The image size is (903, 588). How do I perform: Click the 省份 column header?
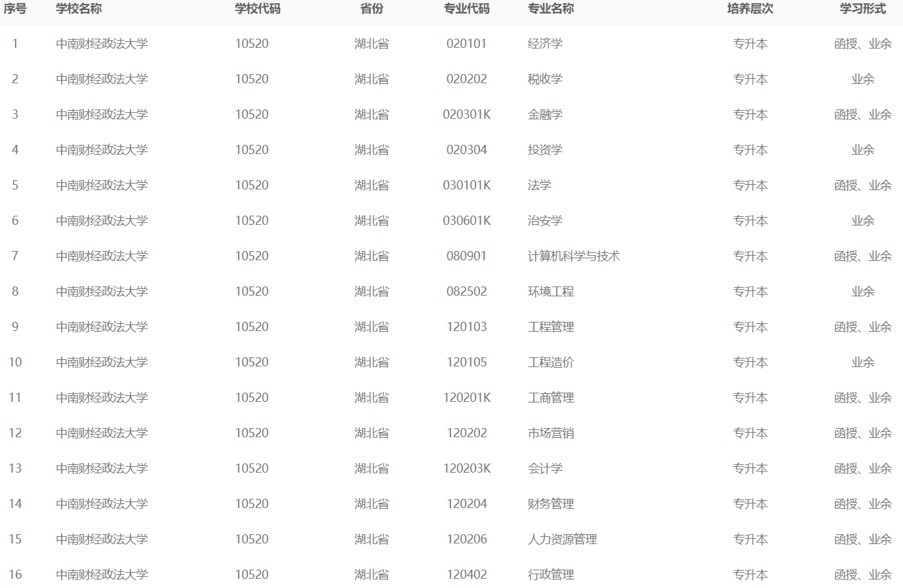pyautogui.click(x=372, y=9)
